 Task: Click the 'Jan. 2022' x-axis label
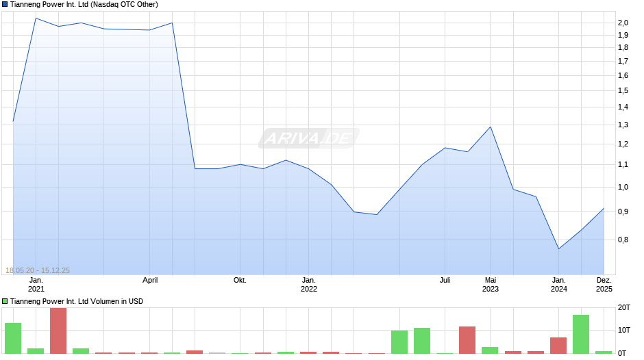click(309, 285)
